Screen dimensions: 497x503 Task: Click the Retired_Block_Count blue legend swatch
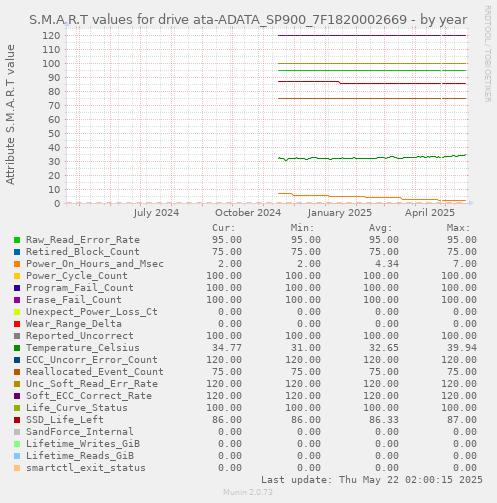17,252
